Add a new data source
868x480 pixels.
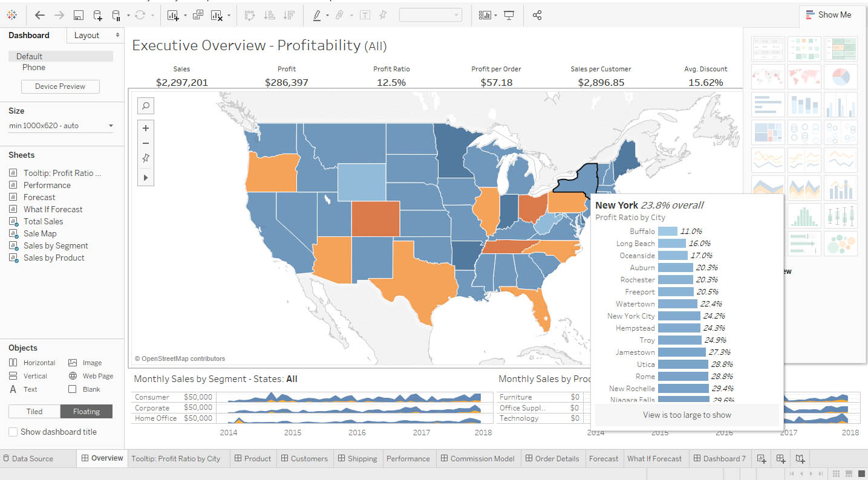pos(97,15)
